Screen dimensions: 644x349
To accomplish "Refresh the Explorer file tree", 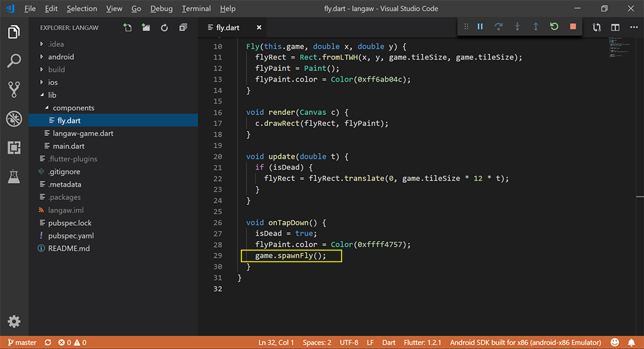I will click(x=164, y=28).
